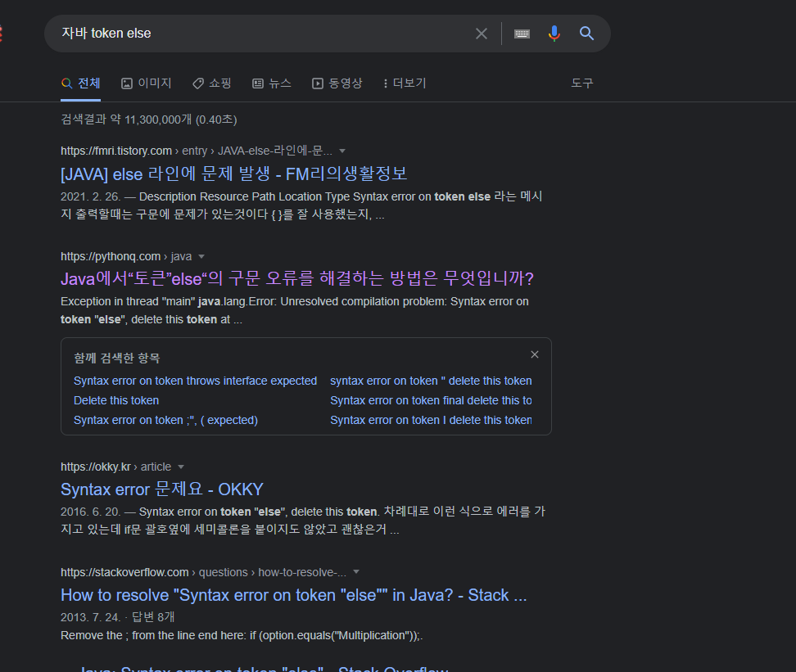796x672 pixels.
Task: Open 'Syntax error on token I delete' link
Action: (431, 420)
